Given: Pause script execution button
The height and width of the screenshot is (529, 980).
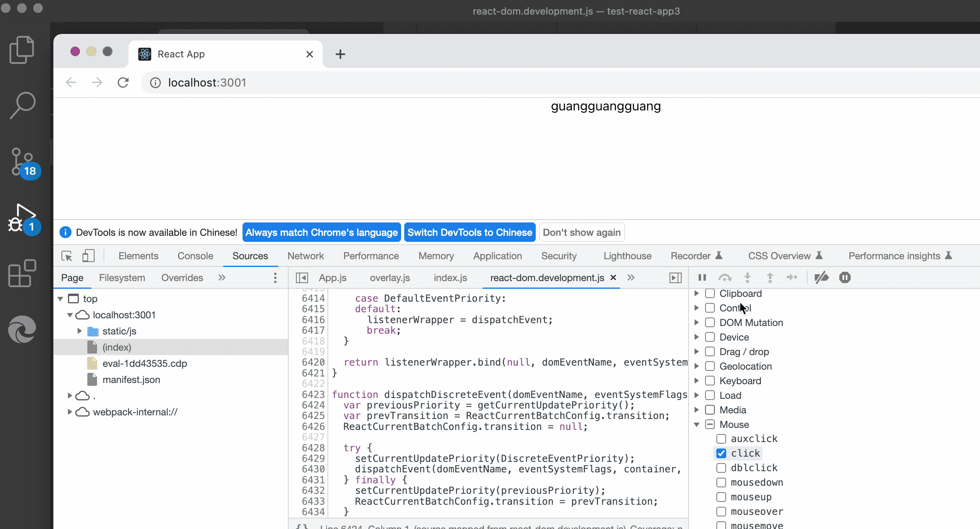Looking at the screenshot, I should (x=702, y=277).
